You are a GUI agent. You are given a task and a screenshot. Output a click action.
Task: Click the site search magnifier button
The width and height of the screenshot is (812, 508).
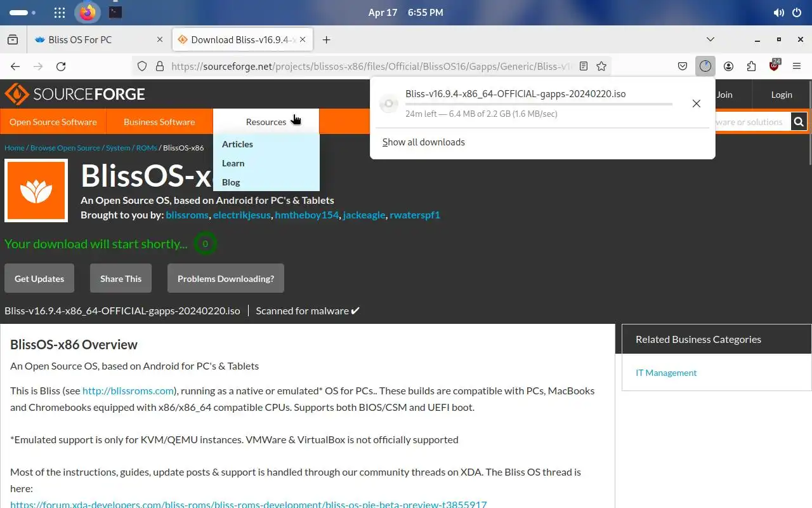click(x=799, y=122)
